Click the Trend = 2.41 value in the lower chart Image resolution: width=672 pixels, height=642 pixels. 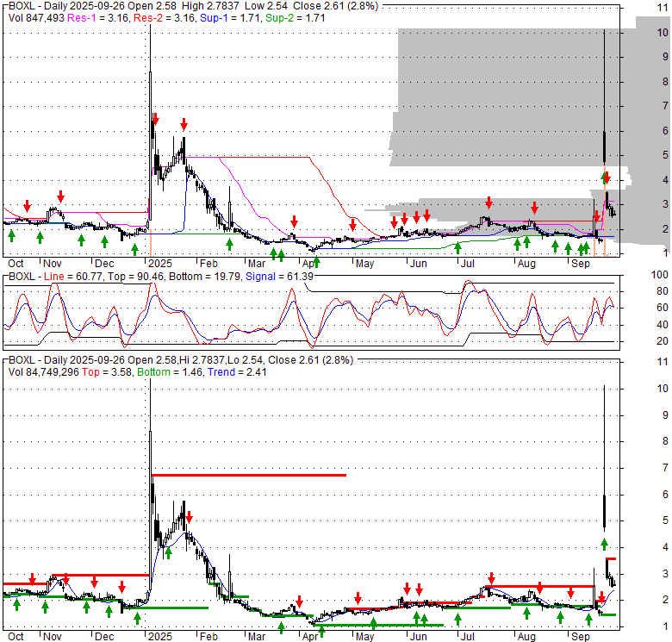237,372
